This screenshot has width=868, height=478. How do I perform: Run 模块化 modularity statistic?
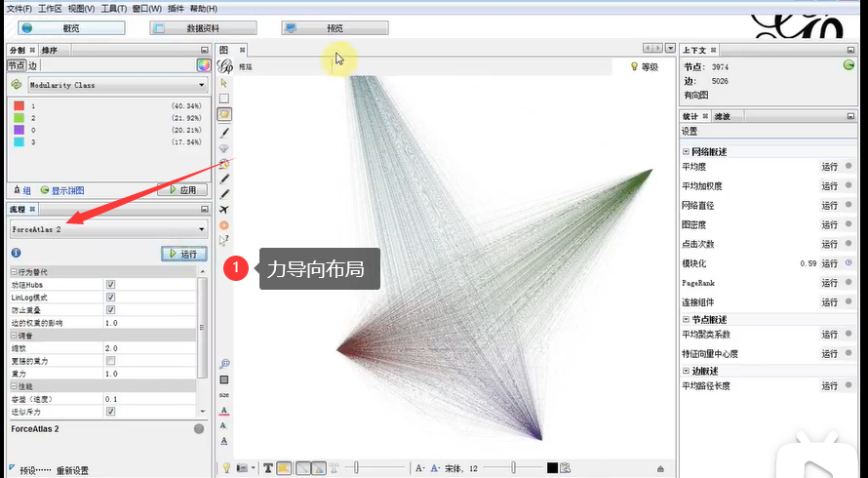click(x=829, y=263)
